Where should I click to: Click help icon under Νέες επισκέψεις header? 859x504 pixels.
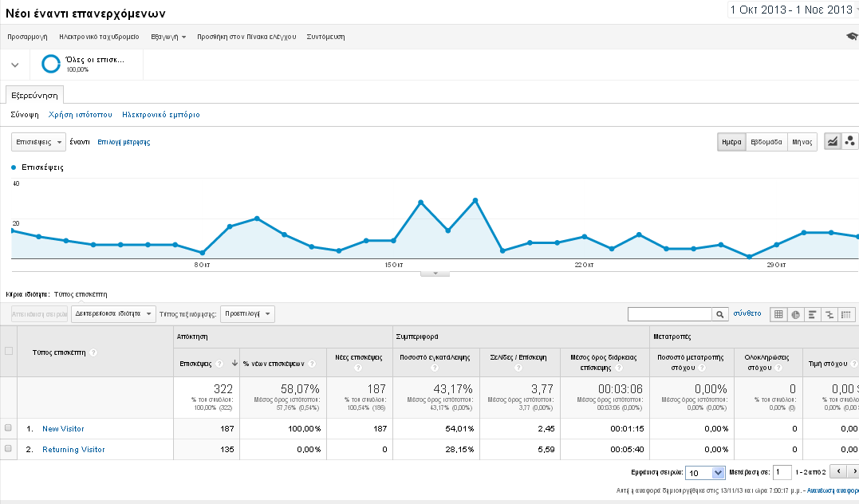coord(358,368)
